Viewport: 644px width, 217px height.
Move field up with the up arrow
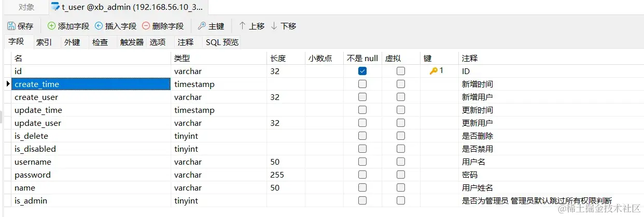point(242,26)
